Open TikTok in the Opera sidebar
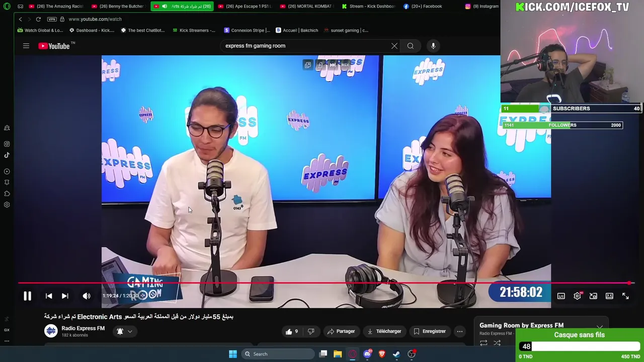Screen dimensions: 644x362 pos(7,155)
